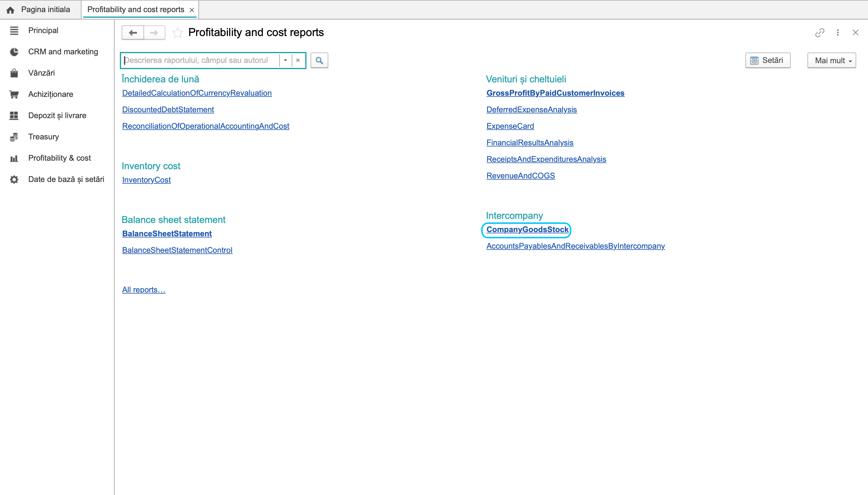The height and width of the screenshot is (495, 868).
Task: Open All reports link
Action: point(144,290)
